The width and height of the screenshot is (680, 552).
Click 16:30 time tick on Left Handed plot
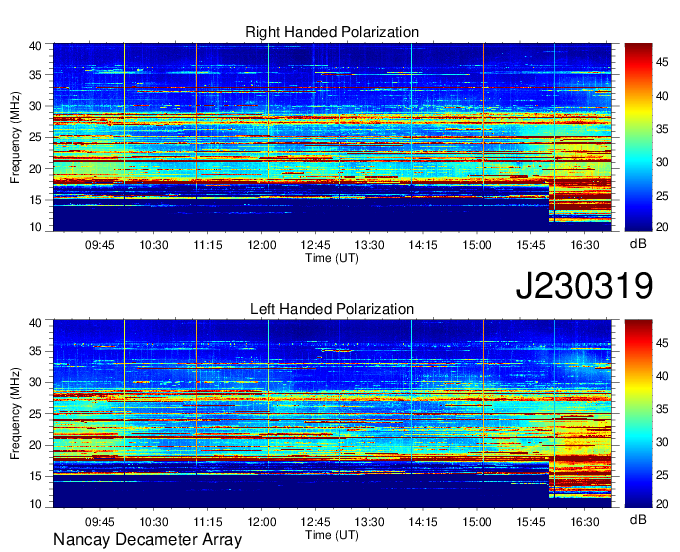point(585,522)
